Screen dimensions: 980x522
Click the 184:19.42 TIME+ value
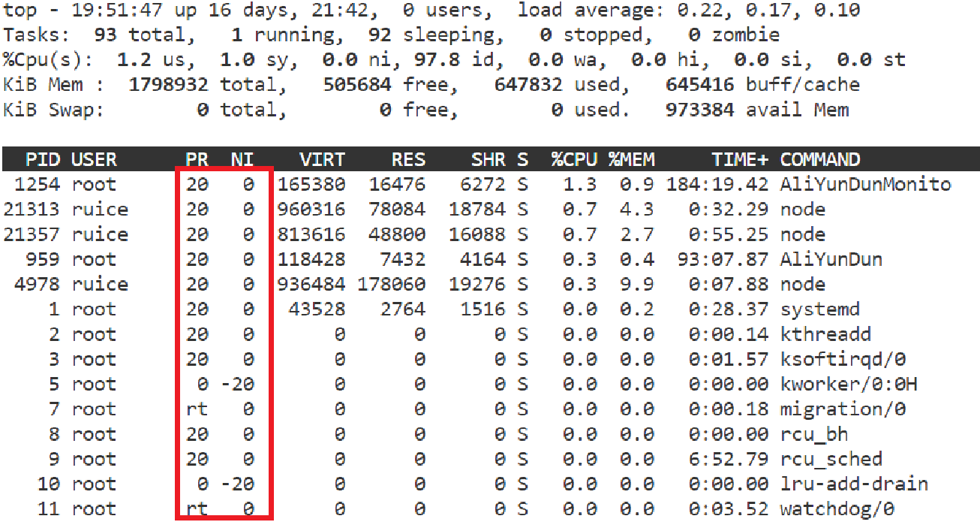(717, 185)
